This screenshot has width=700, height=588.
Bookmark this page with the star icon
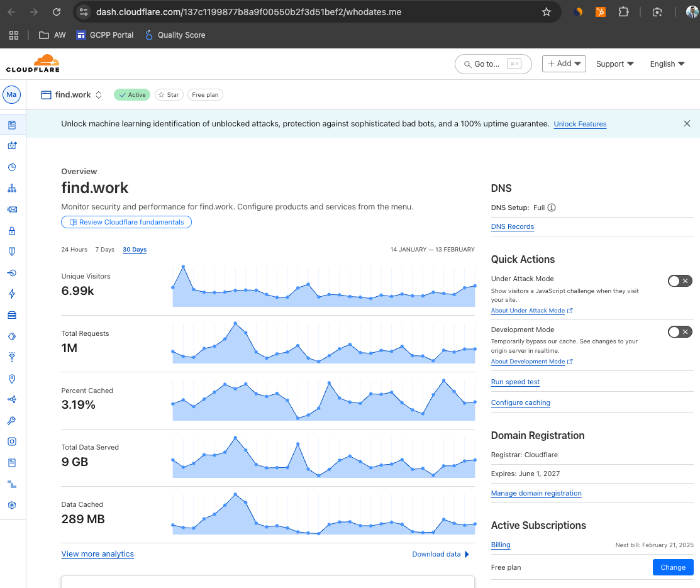coord(547,12)
